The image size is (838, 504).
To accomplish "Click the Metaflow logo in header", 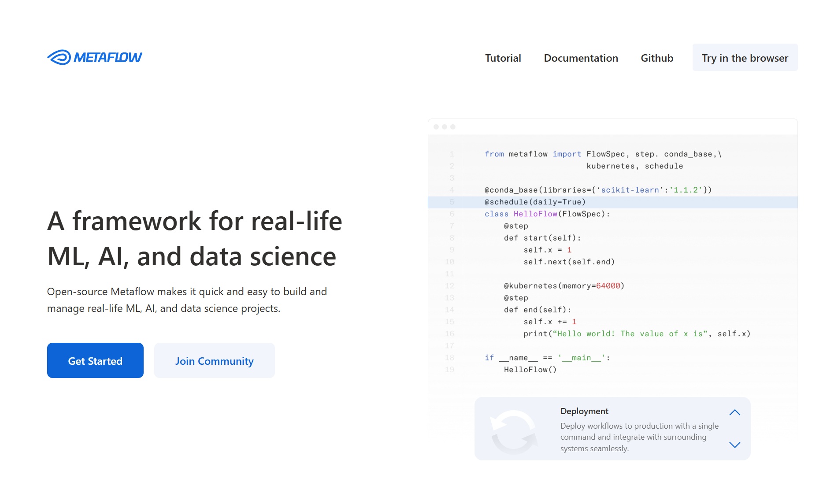I will click(94, 57).
